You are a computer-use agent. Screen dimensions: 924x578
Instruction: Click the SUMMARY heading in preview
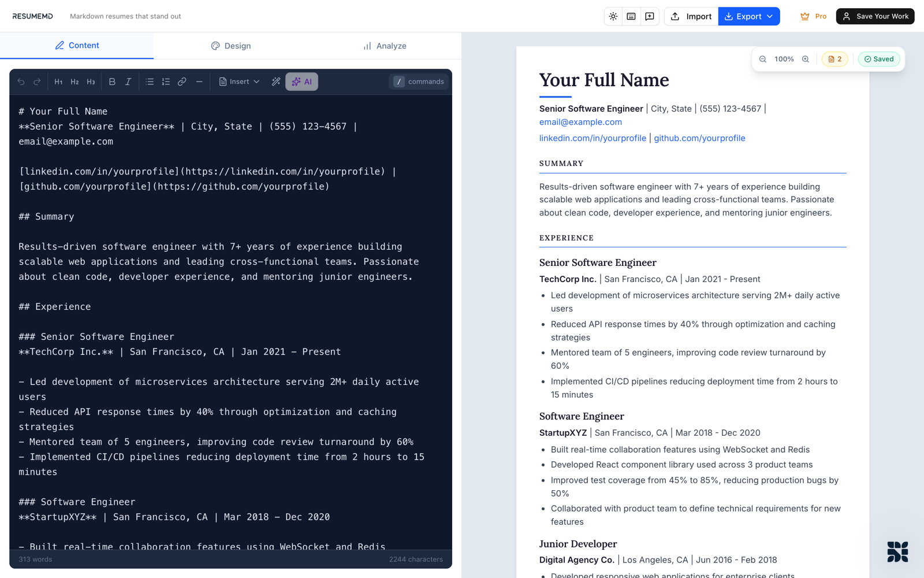pos(561,164)
